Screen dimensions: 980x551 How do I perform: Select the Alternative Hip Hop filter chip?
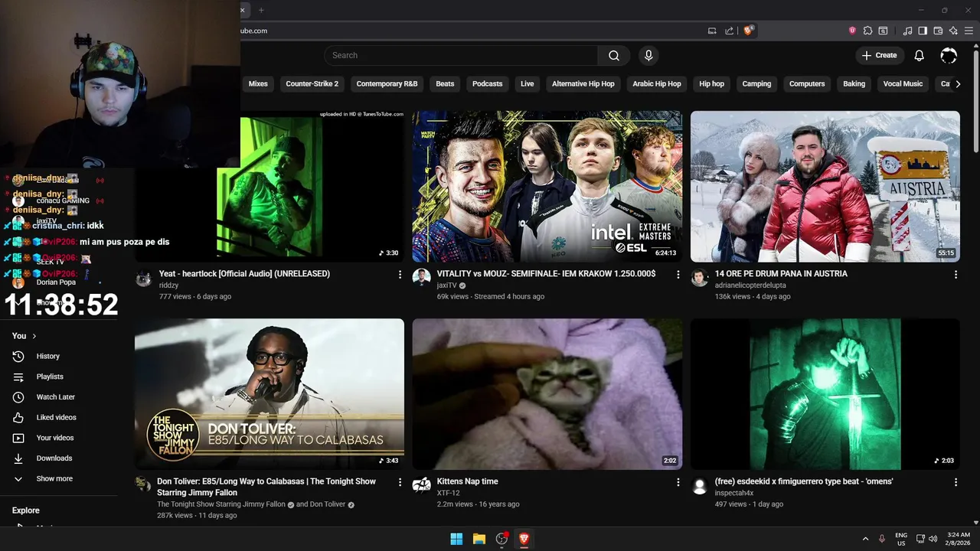tap(583, 84)
